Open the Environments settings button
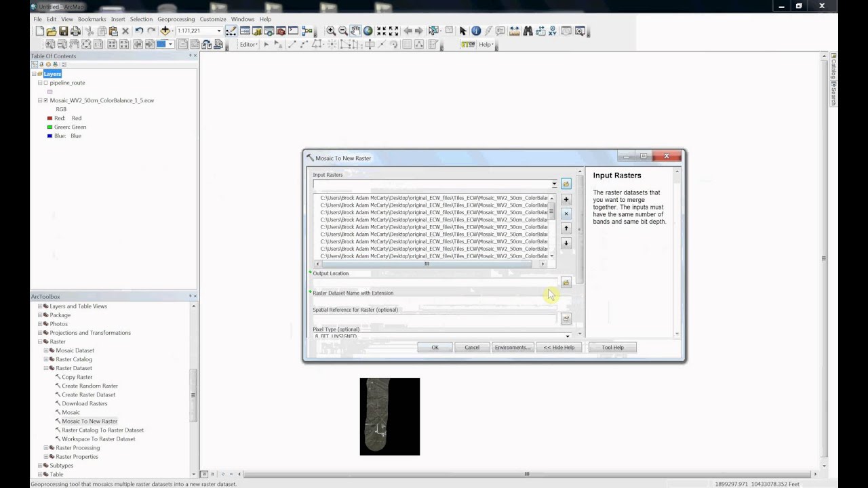The image size is (868, 488). (x=512, y=347)
